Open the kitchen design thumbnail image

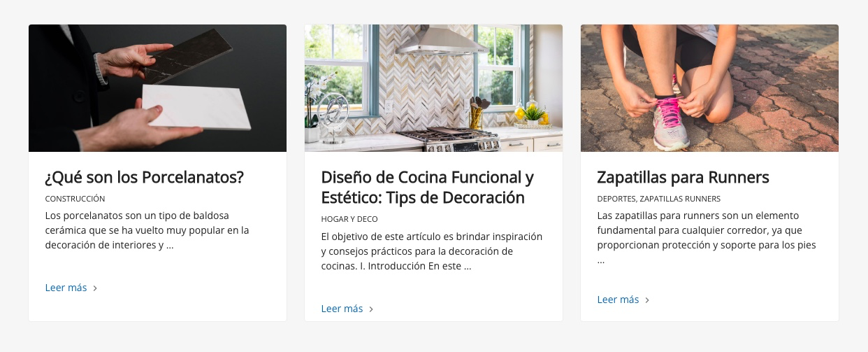[433, 88]
